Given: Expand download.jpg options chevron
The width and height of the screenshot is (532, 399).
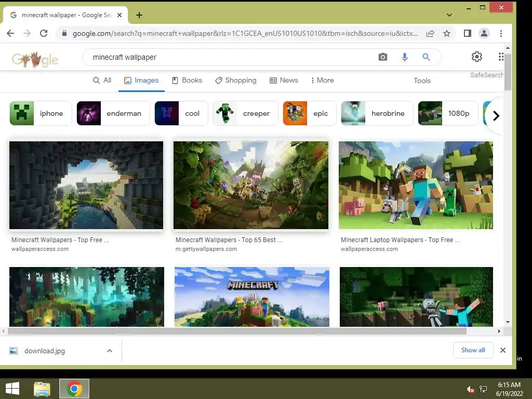Looking at the screenshot, I should pos(110,351).
